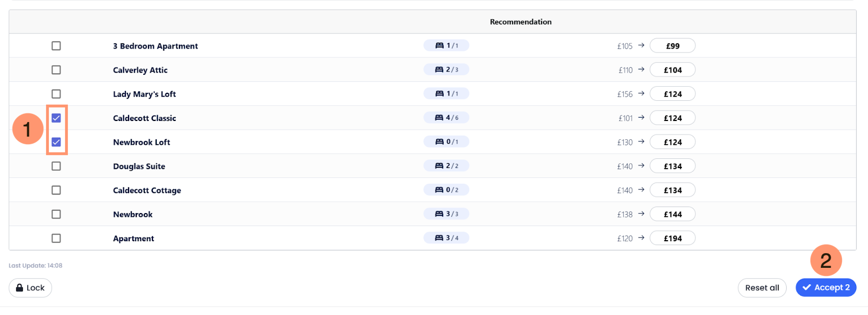
Task: Open the Caldecott Classic room name
Action: pyautogui.click(x=144, y=118)
